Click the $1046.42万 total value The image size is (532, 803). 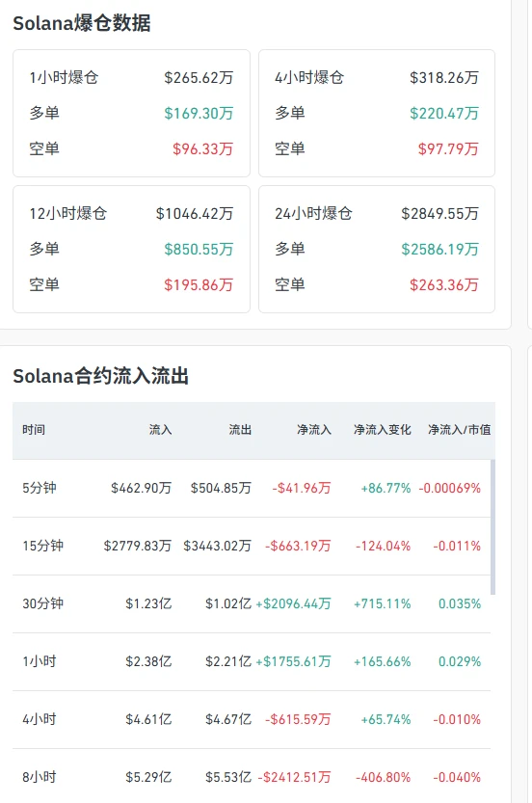pyautogui.click(x=195, y=213)
